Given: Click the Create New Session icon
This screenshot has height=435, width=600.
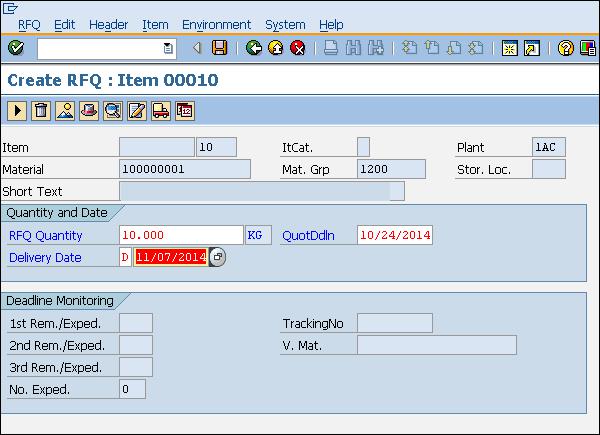Looking at the screenshot, I should 510,48.
